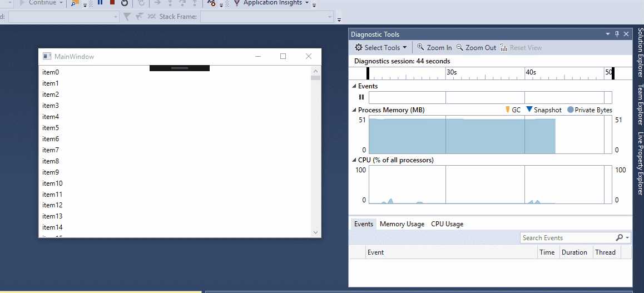
Task: Click the MainWindow application icon in title bar
Action: [x=47, y=56]
